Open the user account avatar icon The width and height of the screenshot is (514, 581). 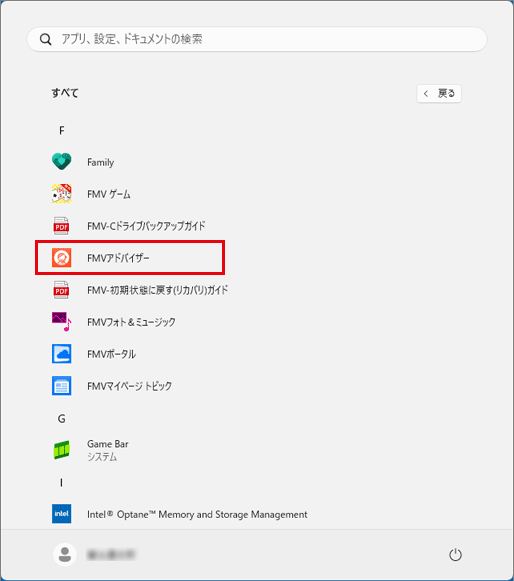65,555
